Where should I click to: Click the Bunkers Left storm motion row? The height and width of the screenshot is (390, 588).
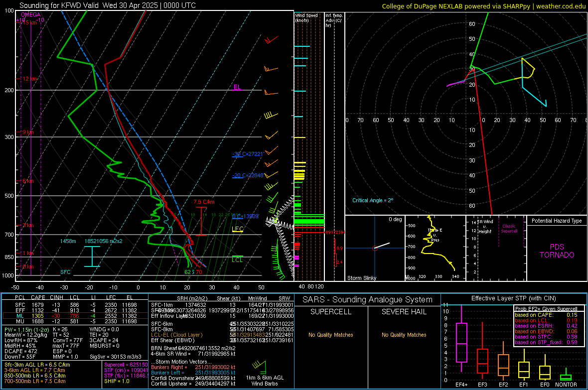(x=193, y=373)
